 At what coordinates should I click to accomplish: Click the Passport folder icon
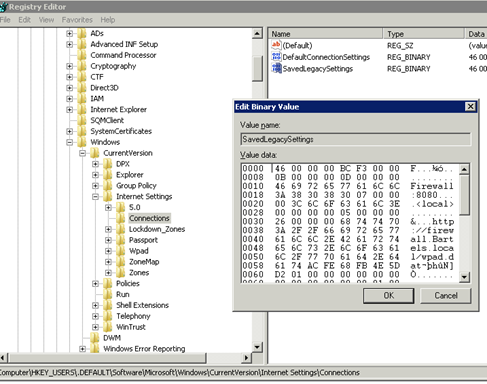121,240
